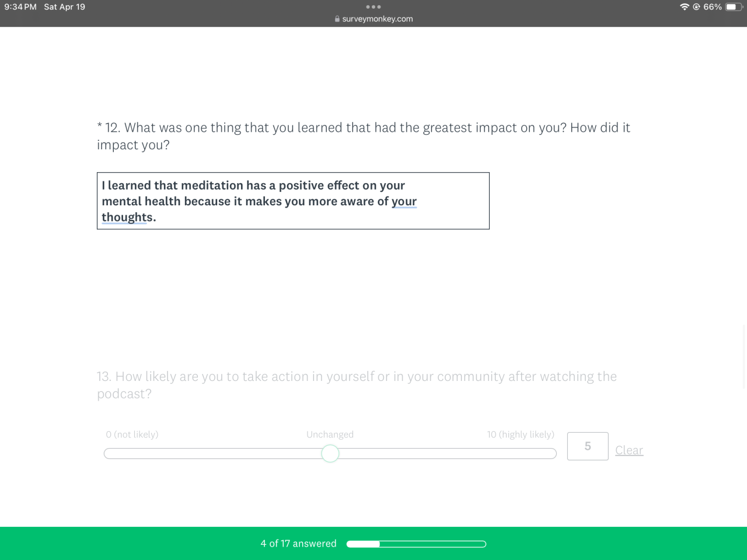Tap the 9:34 PM clock
The image size is (747, 560).
click(x=20, y=7)
